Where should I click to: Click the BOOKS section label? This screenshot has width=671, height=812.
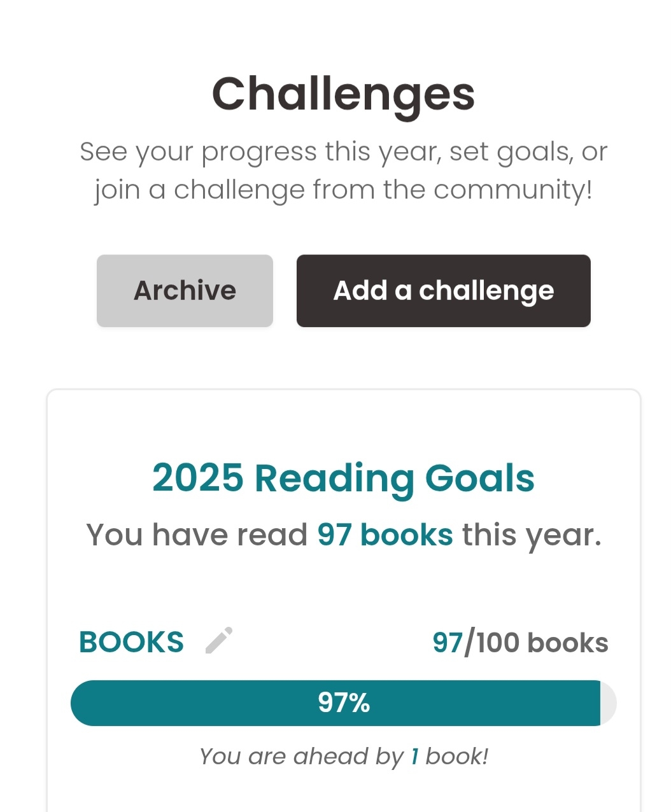[131, 642]
